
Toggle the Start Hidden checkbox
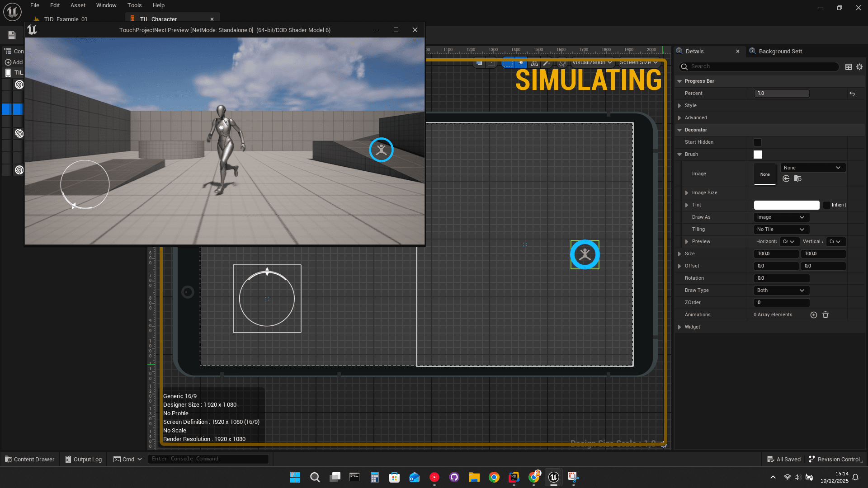click(758, 142)
